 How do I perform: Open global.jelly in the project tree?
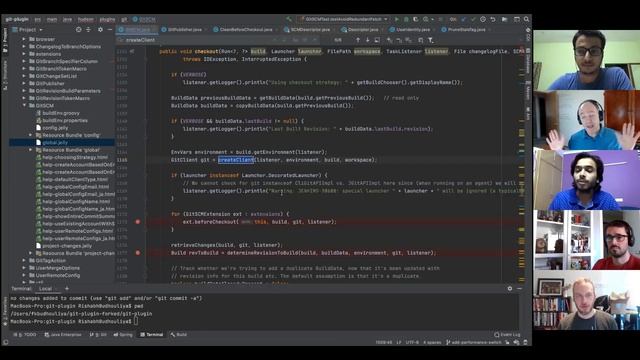click(x=55, y=142)
